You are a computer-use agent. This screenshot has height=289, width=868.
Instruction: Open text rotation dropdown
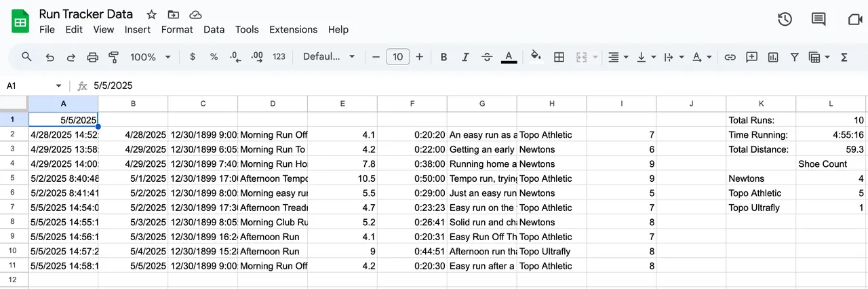(x=701, y=57)
